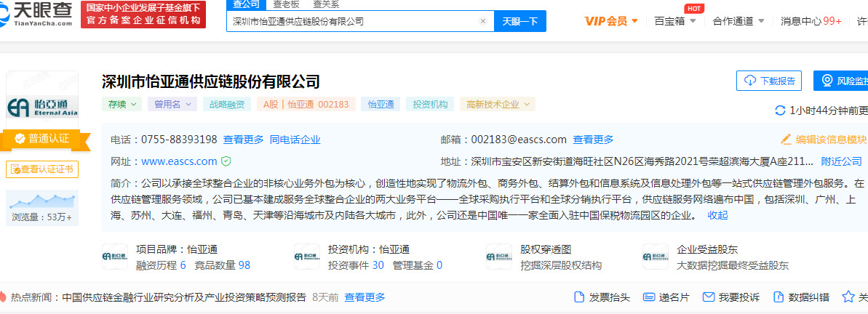This screenshot has height=314, width=868.
Task: Switch to the 查老板 tab
Action: (x=286, y=4)
